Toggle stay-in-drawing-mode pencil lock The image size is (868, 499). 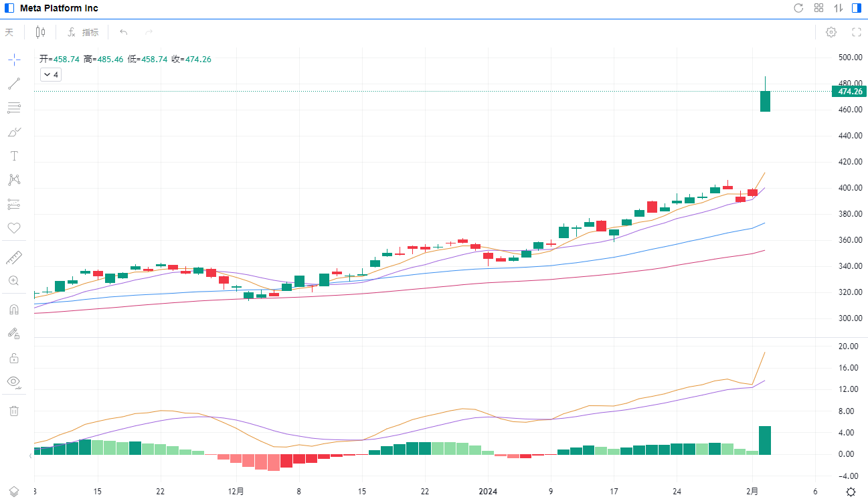click(x=14, y=334)
